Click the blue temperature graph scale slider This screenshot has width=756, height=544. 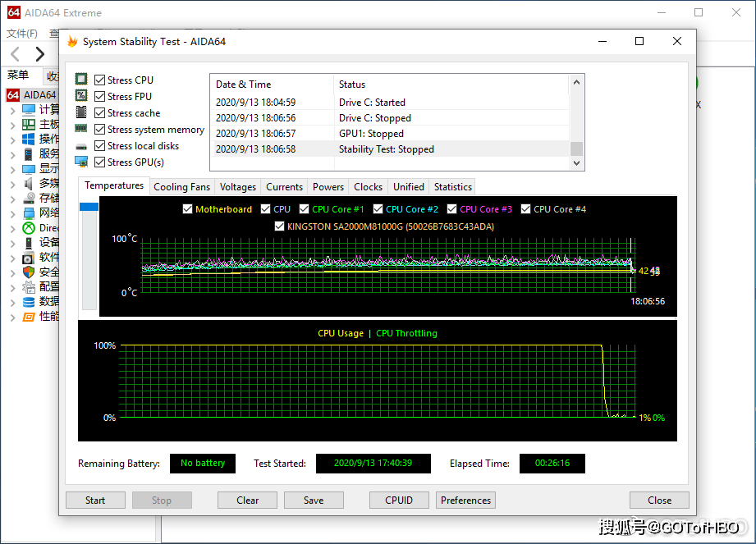(89, 207)
